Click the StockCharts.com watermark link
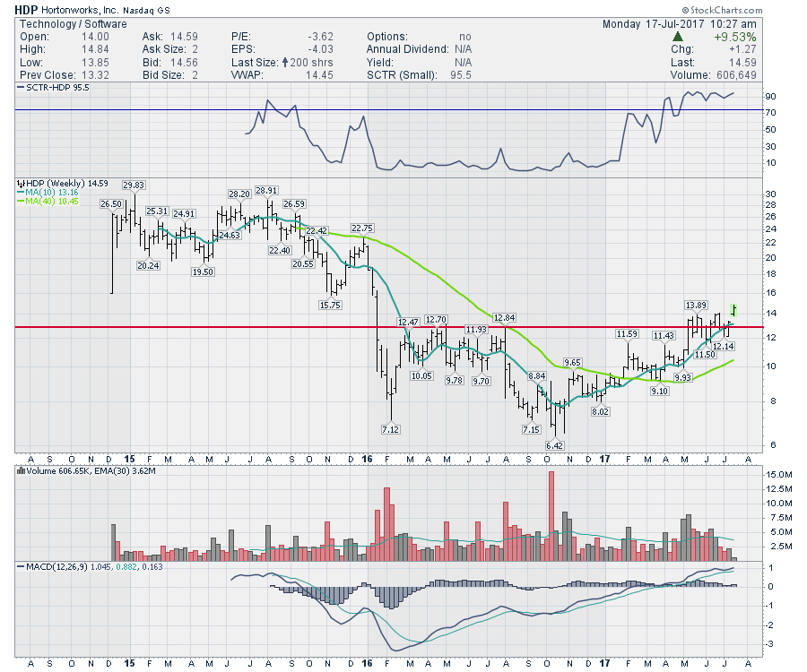This screenshot has height=672, width=807. (722, 10)
